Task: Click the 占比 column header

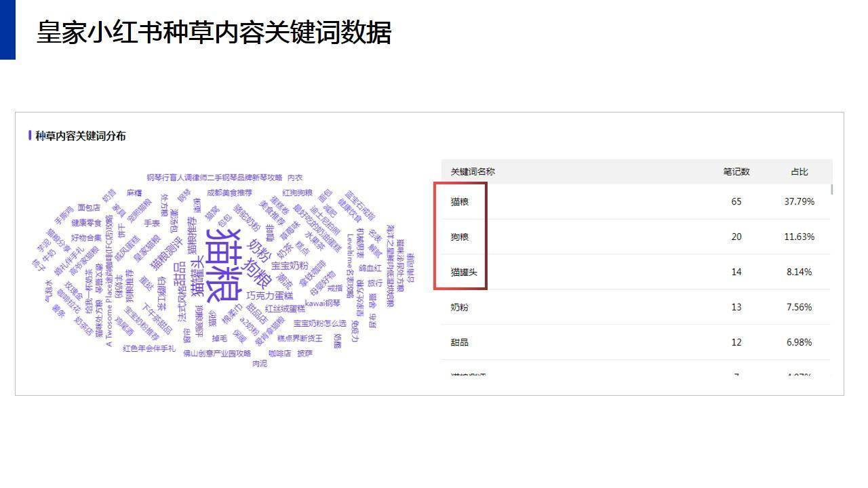Action: click(800, 171)
